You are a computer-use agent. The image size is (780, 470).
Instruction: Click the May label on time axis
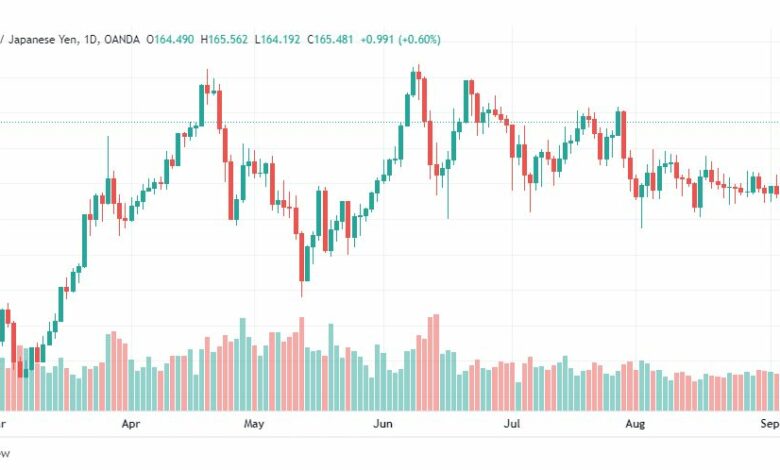pos(254,424)
